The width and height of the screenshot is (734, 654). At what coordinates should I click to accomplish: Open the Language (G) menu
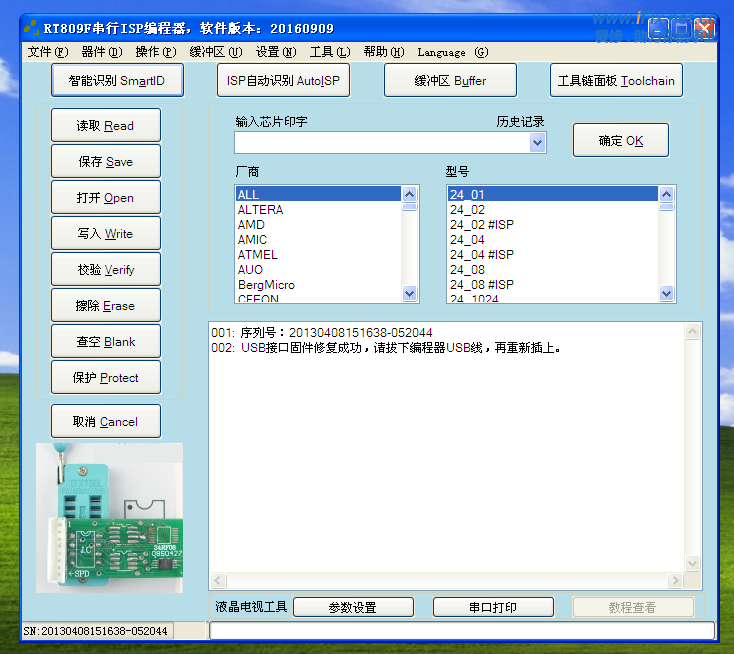[x=453, y=52]
